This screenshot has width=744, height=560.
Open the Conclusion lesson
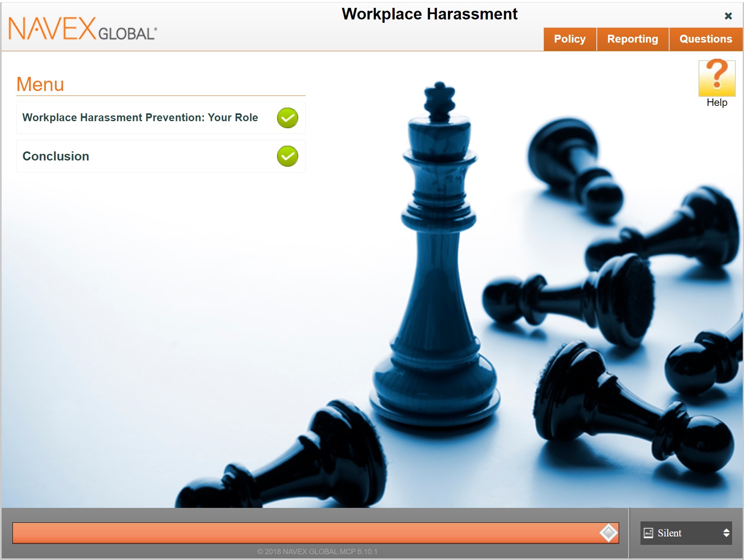point(56,156)
